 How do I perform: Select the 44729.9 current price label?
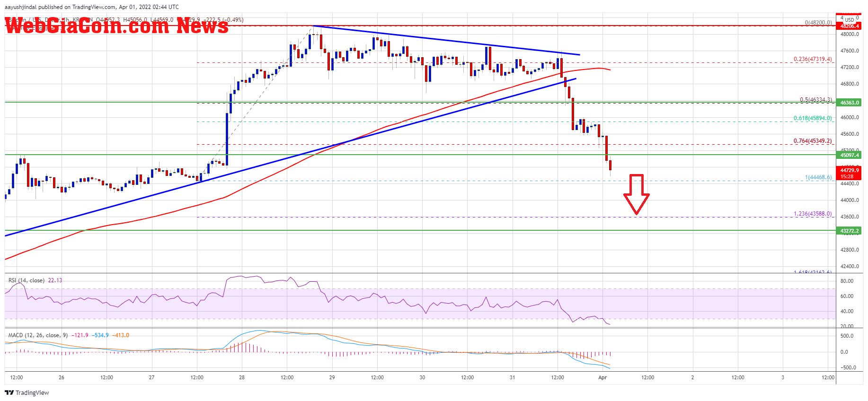850,170
